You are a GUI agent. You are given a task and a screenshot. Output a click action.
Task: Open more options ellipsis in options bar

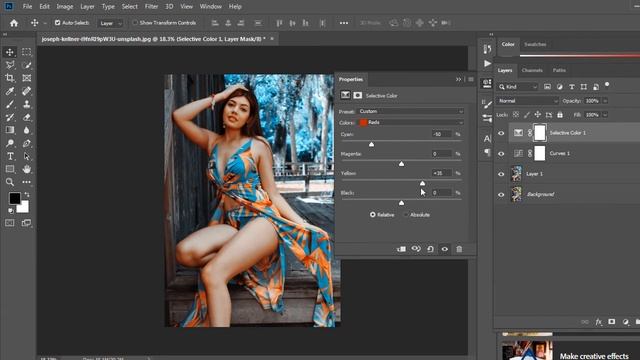(344, 23)
